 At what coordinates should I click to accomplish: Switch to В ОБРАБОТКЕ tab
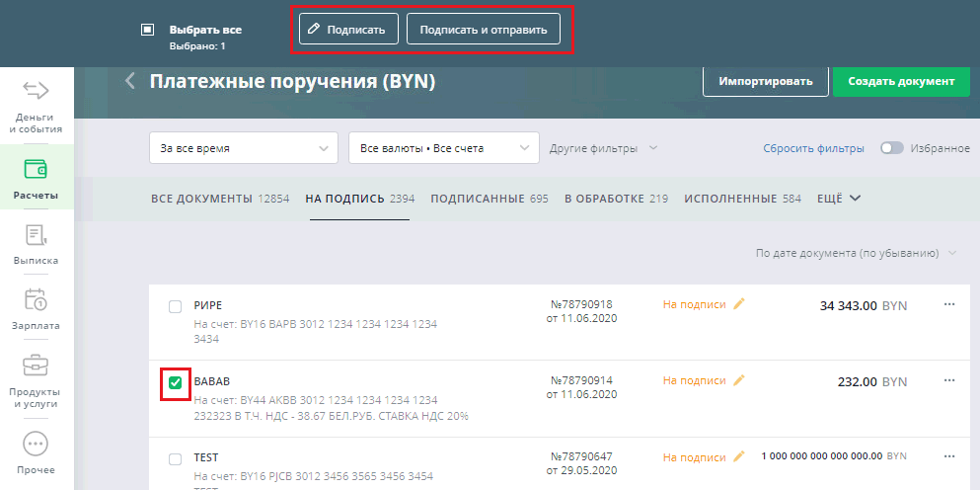coord(616,199)
